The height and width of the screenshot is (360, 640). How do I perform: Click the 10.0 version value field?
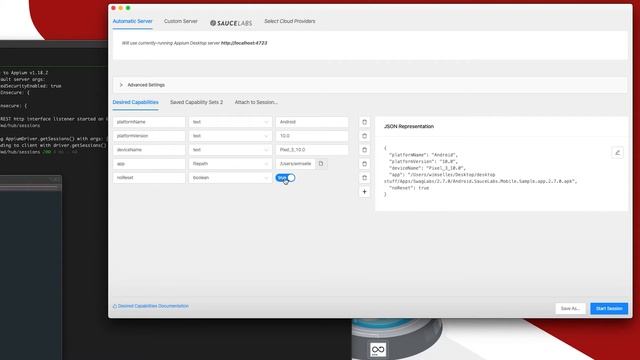[x=312, y=136]
